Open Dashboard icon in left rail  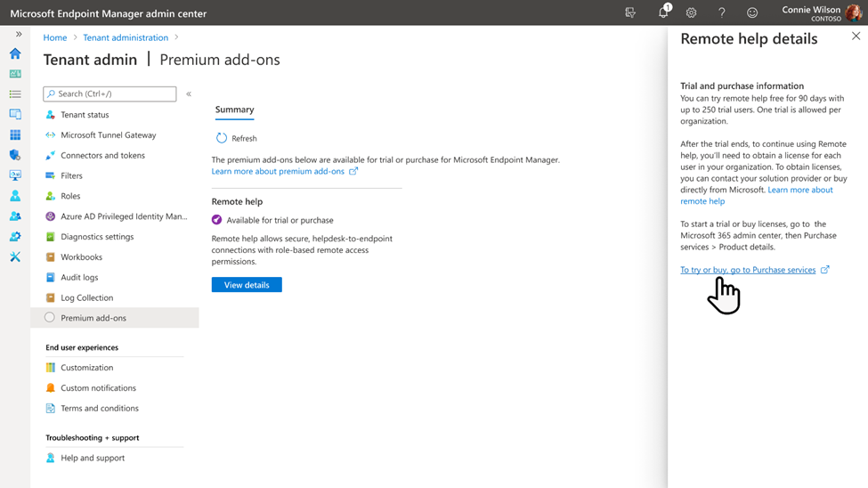(x=15, y=74)
